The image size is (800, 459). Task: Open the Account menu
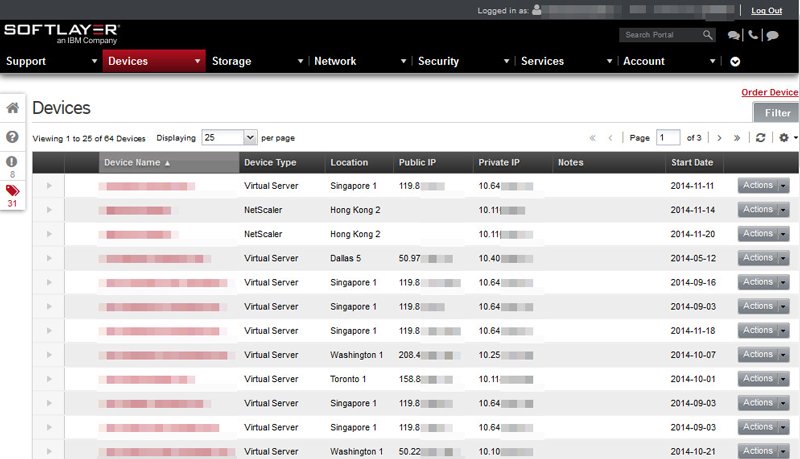click(x=669, y=61)
